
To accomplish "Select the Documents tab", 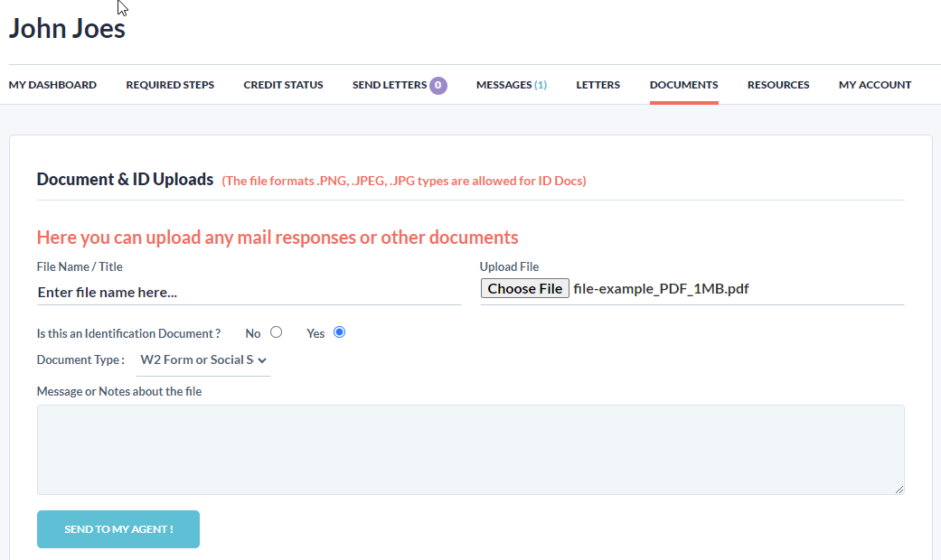I will [x=683, y=85].
